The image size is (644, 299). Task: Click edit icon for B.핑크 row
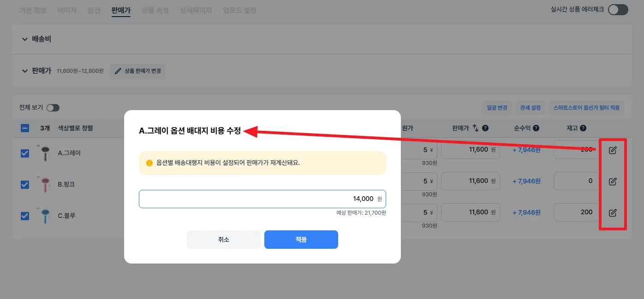coord(613,182)
